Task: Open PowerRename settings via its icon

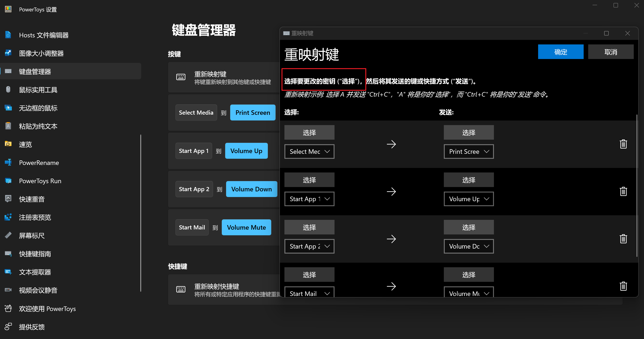Action: tap(8, 162)
